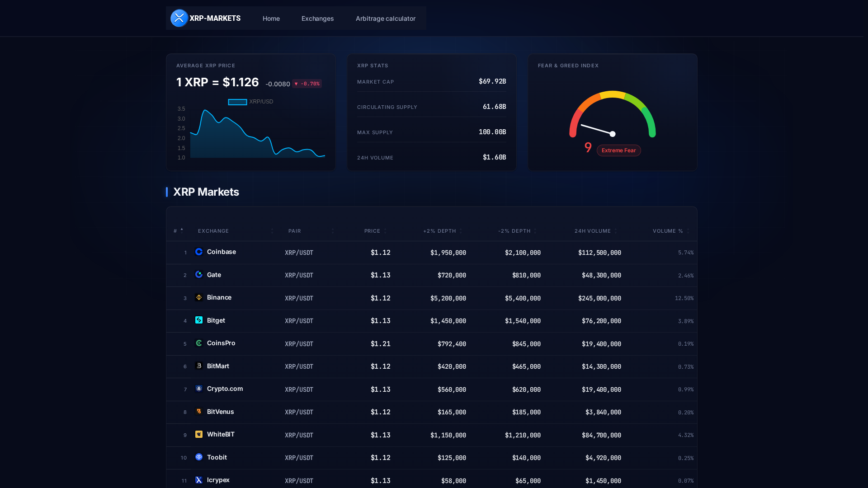Click BitMart's XRP/USDT pair cell
This screenshot has width=868, height=488.
point(299,366)
